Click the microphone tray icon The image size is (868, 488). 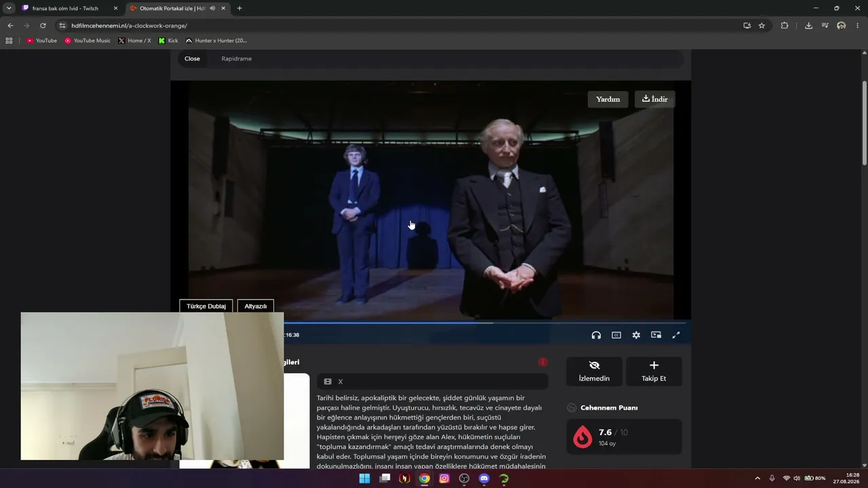pos(772,479)
